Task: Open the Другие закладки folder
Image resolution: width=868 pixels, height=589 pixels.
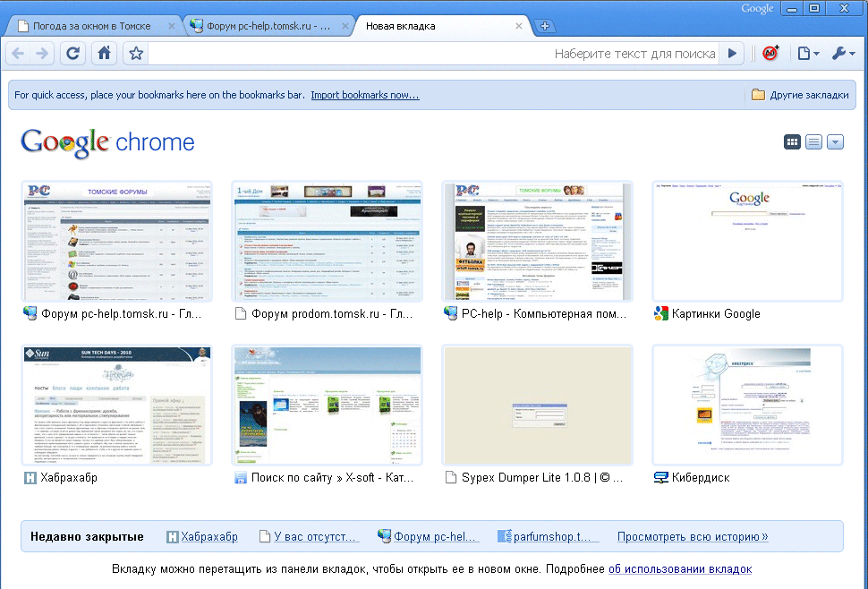Action: click(x=799, y=95)
